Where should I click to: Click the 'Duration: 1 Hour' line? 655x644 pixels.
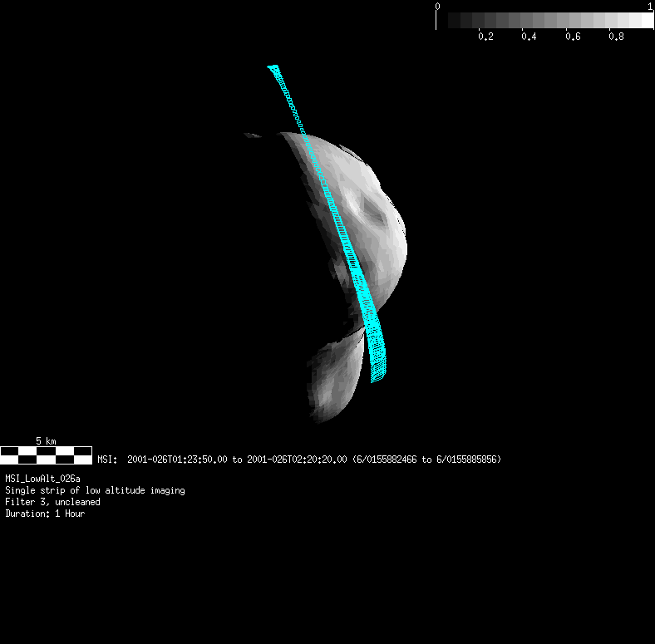pos(45,514)
